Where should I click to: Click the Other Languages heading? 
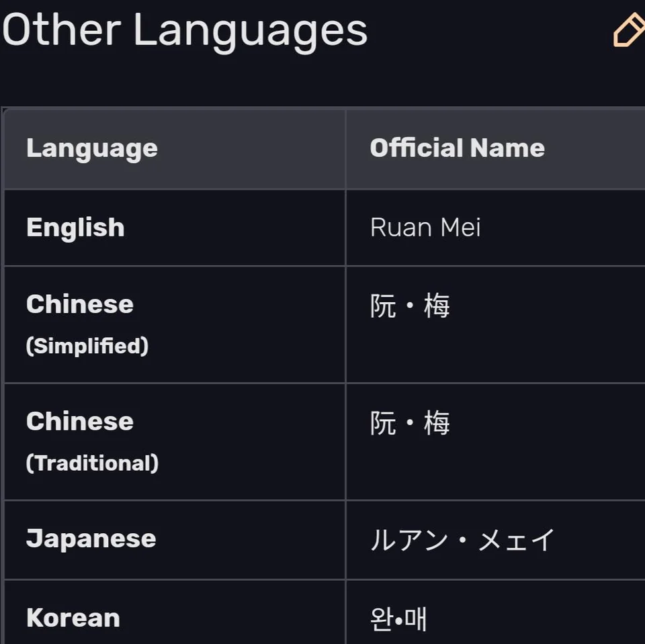(183, 29)
